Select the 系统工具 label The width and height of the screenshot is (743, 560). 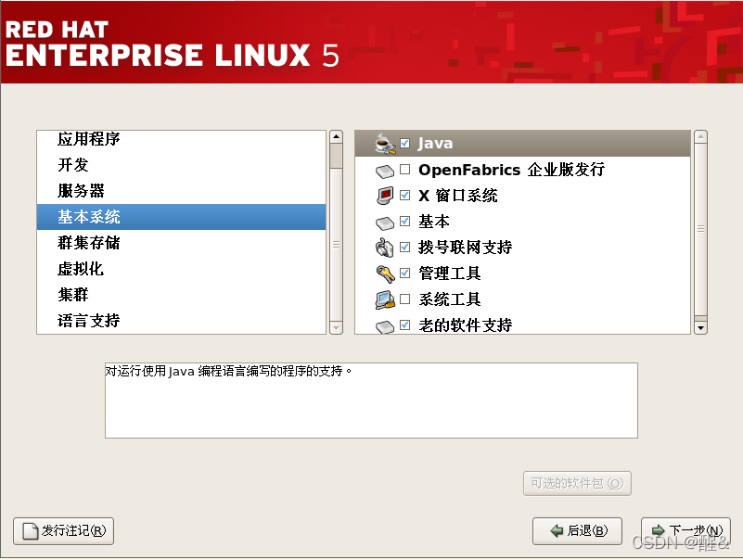coord(450,299)
